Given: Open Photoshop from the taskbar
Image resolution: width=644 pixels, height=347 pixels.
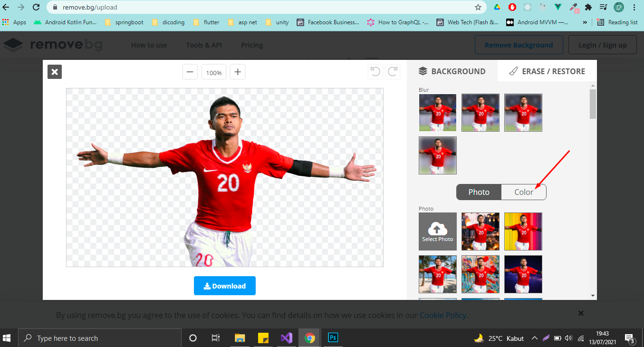Looking at the screenshot, I should [x=333, y=338].
